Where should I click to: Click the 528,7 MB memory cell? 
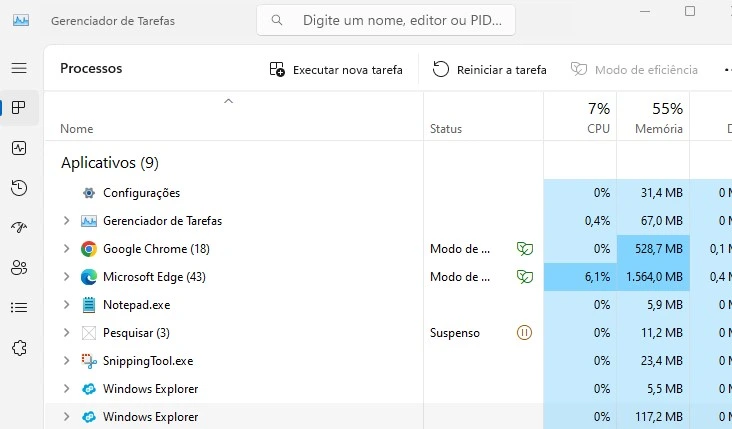(x=653, y=249)
